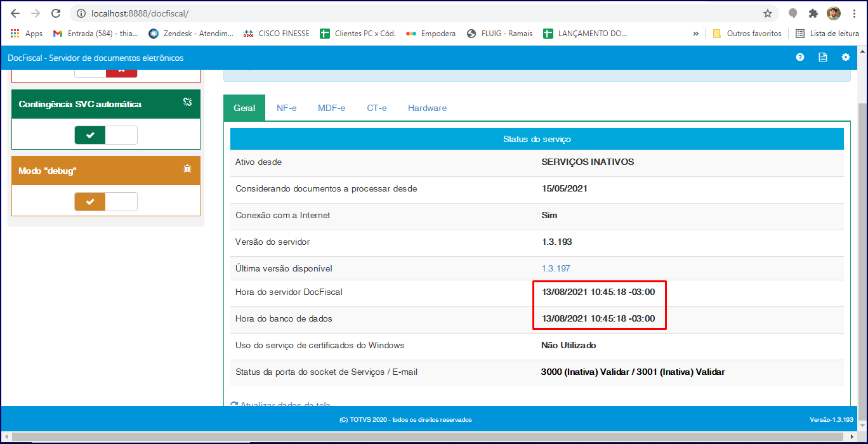
Task: View site information icon in address bar
Action: (x=81, y=13)
